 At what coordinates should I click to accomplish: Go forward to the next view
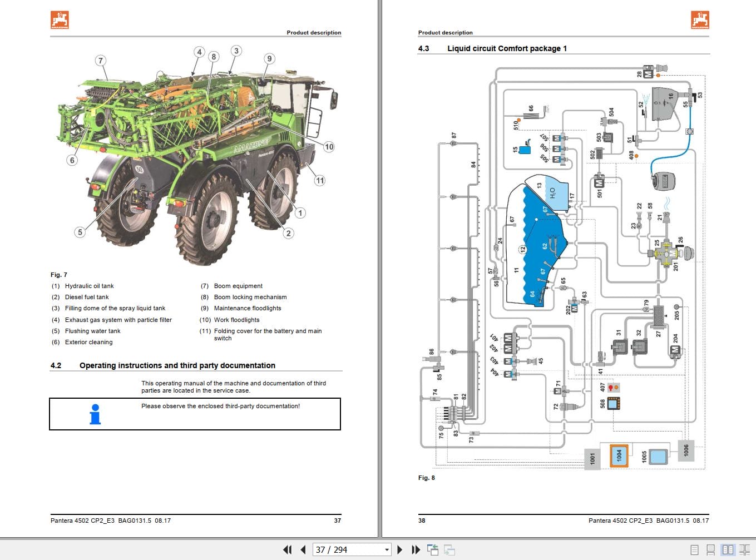pyautogui.click(x=449, y=549)
